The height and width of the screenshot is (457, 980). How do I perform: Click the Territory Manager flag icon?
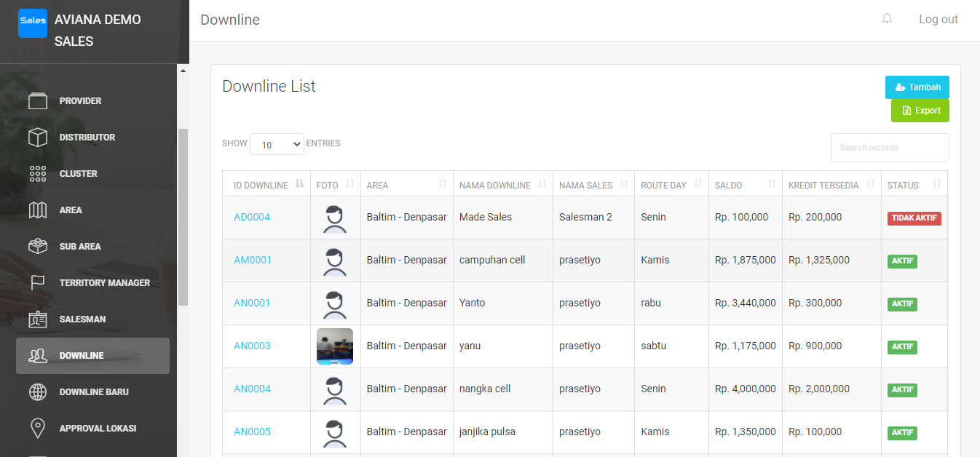pyautogui.click(x=38, y=283)
